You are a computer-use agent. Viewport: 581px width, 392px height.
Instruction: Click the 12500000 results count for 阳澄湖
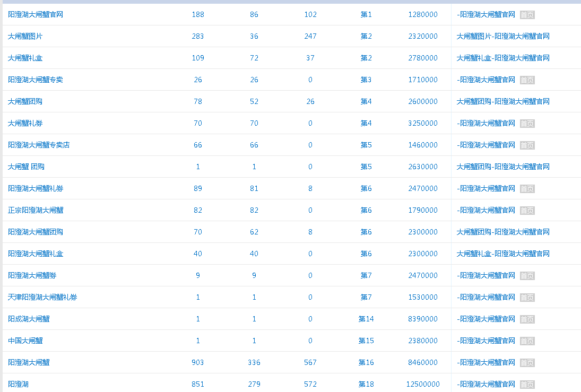423,384
